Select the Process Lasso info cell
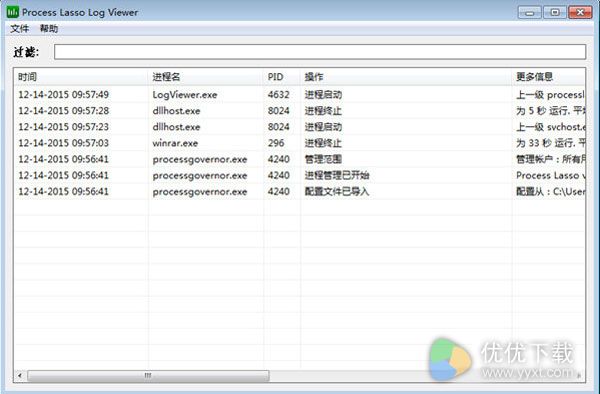The image size is (600, 394). (x=550, y=175)
